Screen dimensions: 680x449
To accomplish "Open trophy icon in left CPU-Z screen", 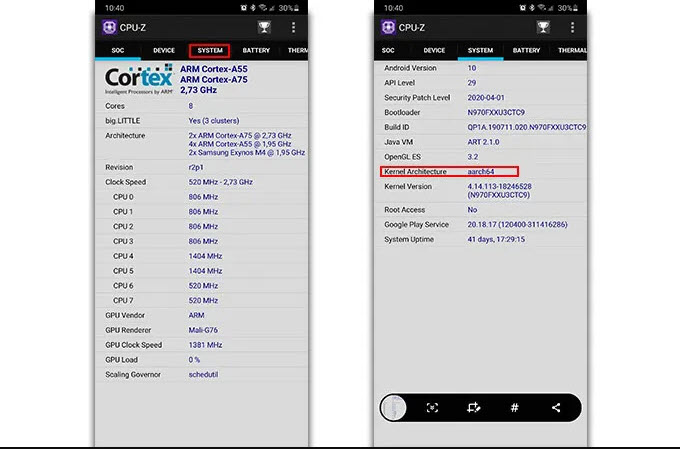I will point(264,27).
